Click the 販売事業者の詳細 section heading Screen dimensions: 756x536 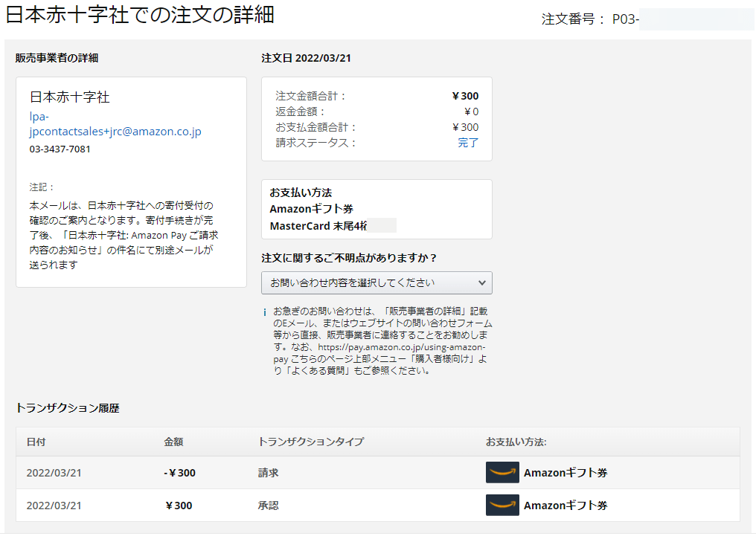pyautogui.click(x=57, y=58)
